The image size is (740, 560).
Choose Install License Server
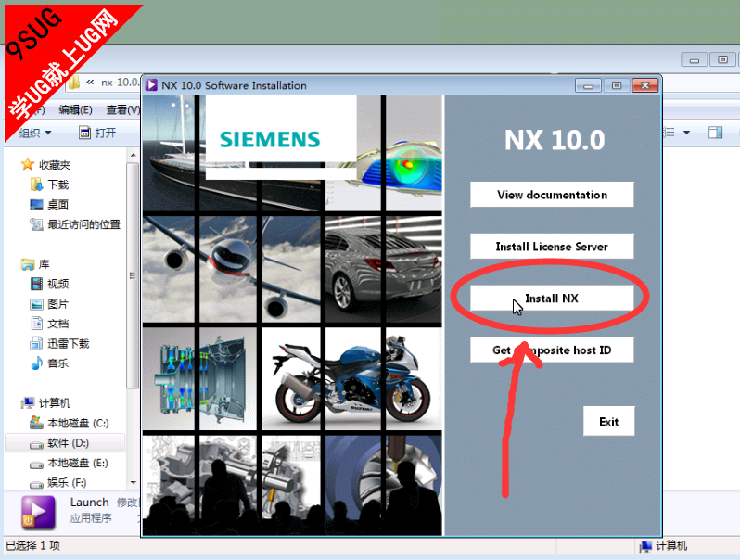(x=552, y=247)
